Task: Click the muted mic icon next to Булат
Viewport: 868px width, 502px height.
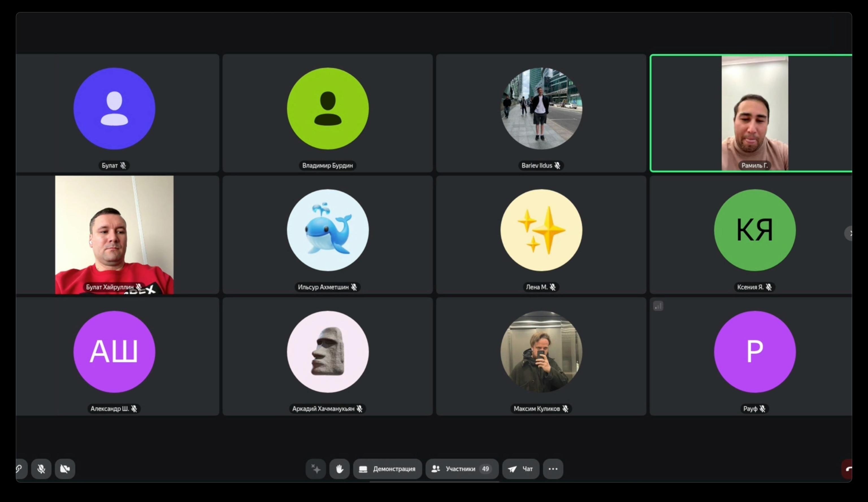Action: click(123, 166)
